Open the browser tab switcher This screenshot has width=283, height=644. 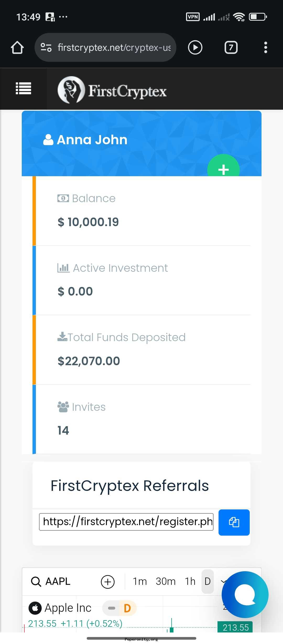coord(231,47)
